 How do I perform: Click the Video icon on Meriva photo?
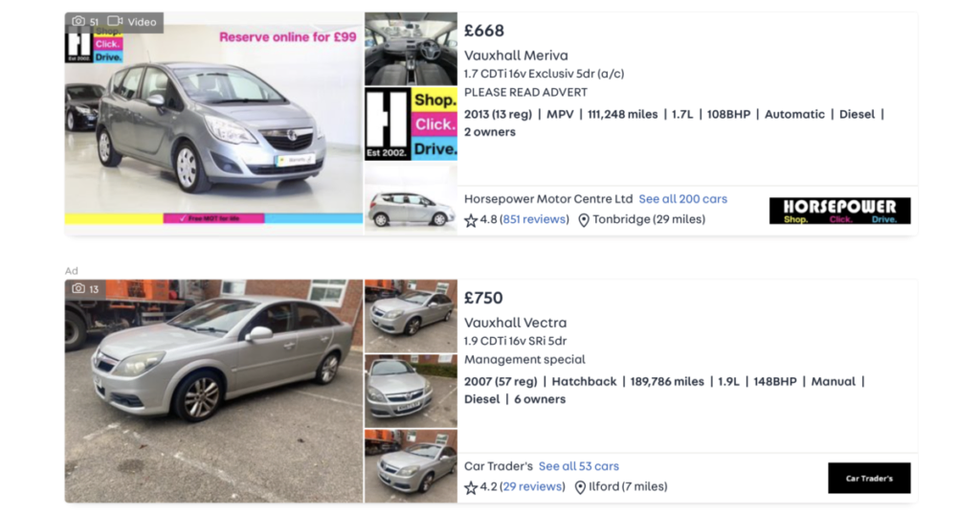(115, 21)
